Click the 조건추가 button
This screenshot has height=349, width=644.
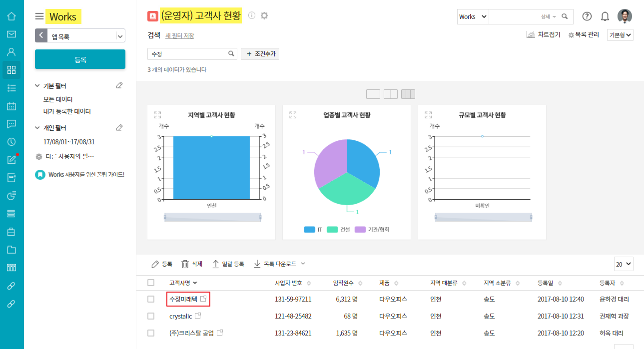[260, 54]
